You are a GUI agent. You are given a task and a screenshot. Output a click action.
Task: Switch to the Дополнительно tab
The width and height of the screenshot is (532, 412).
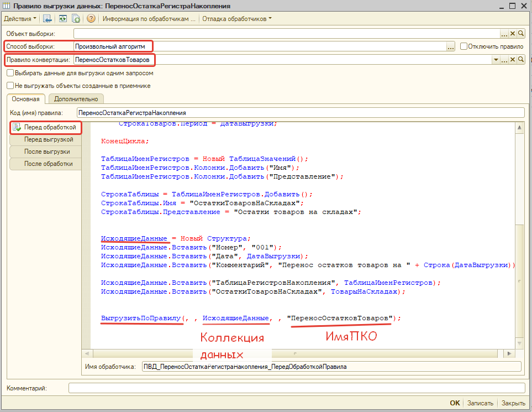coord(76,99)
